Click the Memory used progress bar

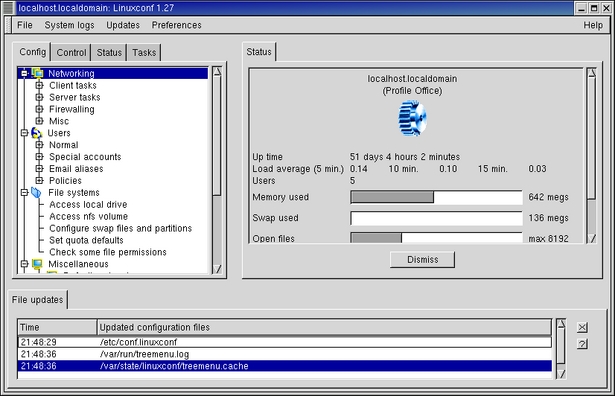(x=436, y=197)
